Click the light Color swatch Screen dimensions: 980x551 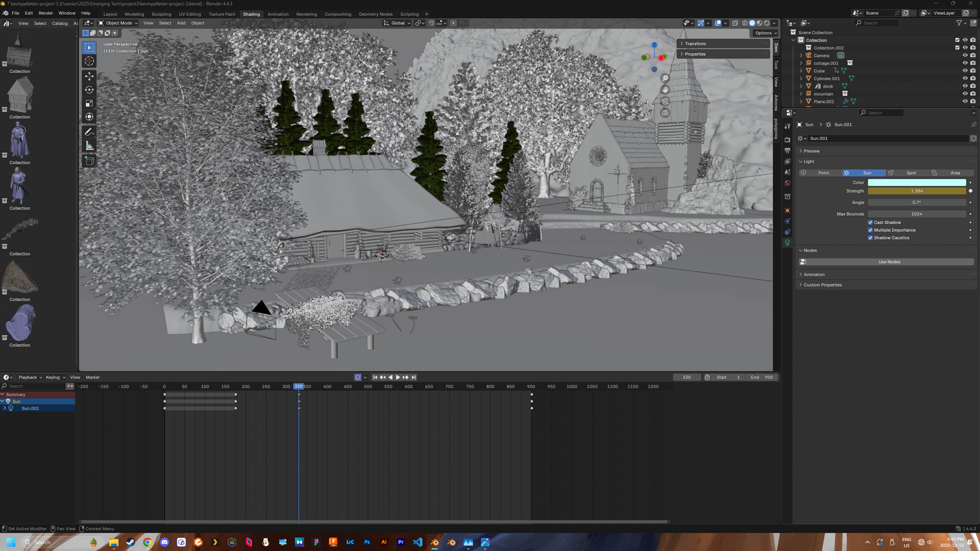coord(917,183)
